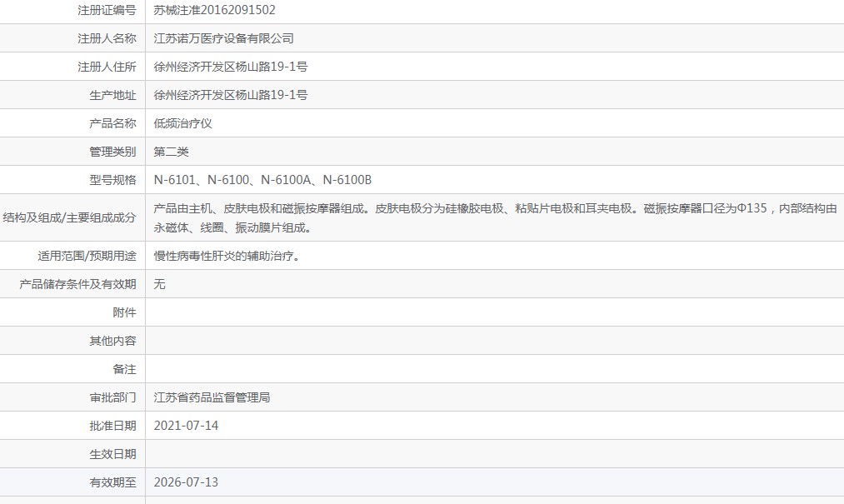
Task: Click the address value beside 注册人住所
Action: (x=231, y=67)
